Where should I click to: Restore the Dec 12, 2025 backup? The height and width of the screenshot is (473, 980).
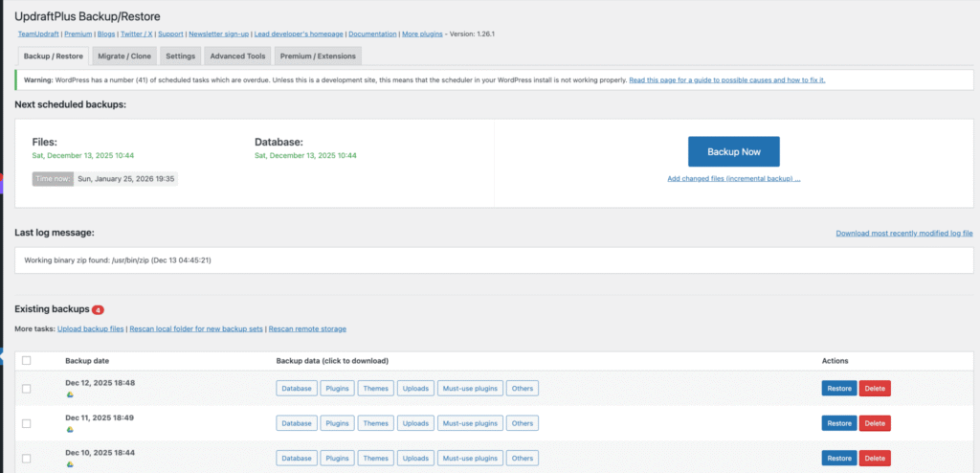tap(838, 389)
